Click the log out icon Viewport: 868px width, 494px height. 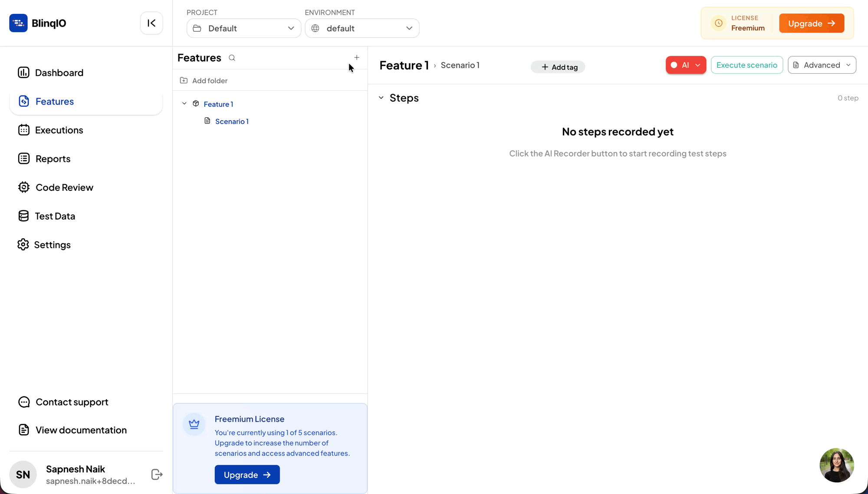[x=157, y=474]
